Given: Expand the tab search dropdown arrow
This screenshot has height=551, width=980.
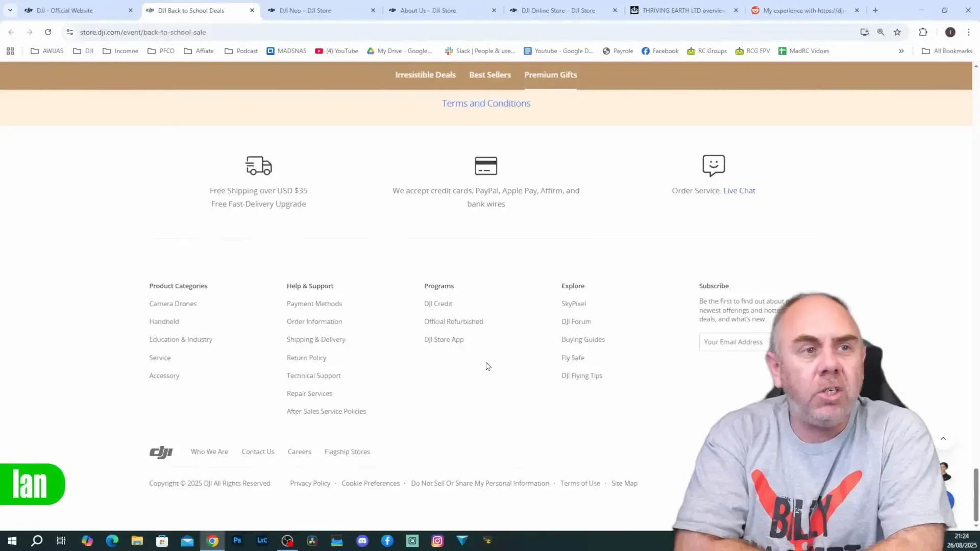Looking at the screenshot, I should click(x=10, y=10).
